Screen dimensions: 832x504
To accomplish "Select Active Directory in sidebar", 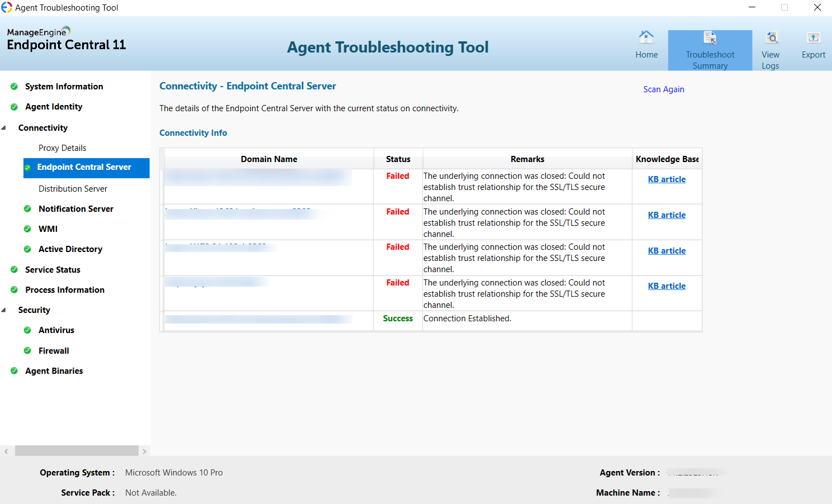I will pyautogui.click(x=70, y=249).
